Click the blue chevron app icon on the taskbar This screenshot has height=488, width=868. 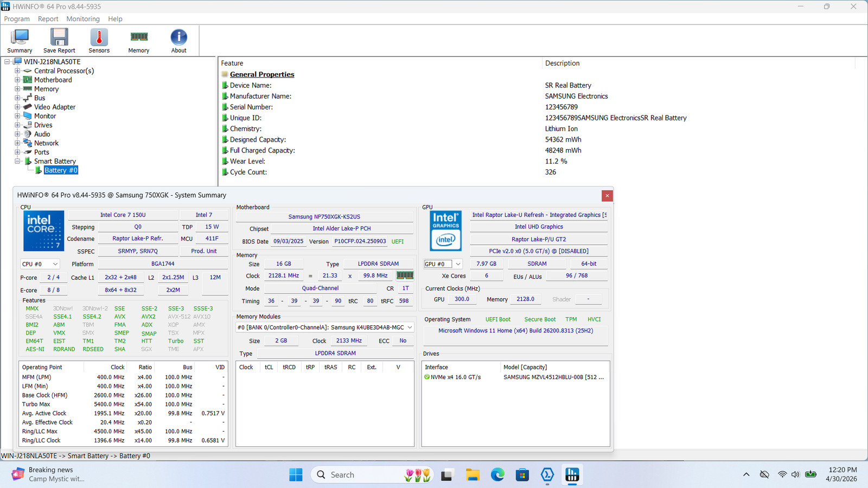pos(547,475)
